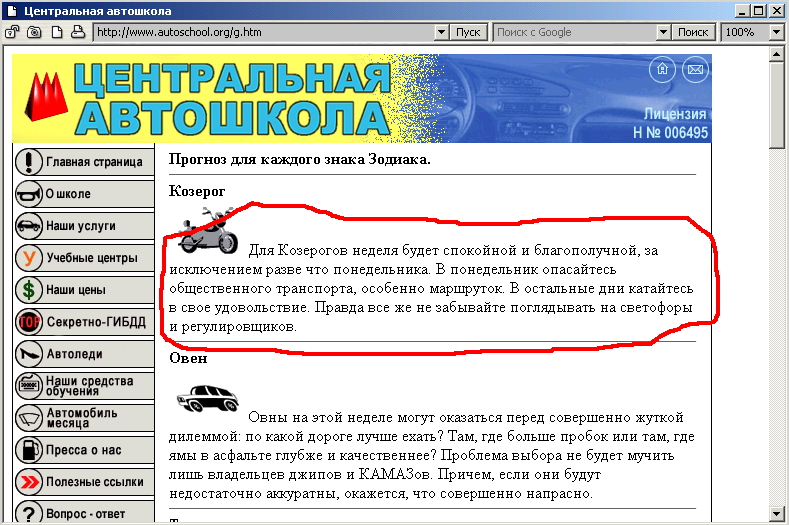Go to Автоледи section

point(84,354)
